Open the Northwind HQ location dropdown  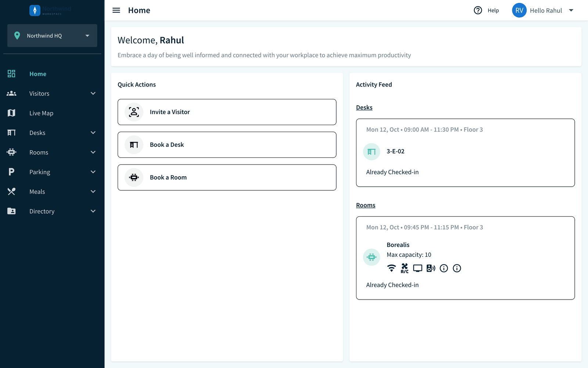[52, 36]
